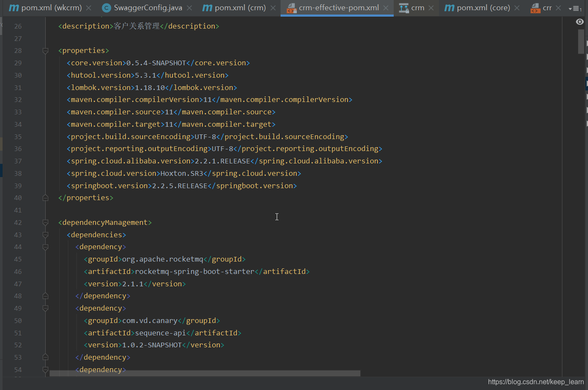Click the compilerVersion value 11 on line 32
This screenshot has height=390, width=588.
(x=208, y=99)
